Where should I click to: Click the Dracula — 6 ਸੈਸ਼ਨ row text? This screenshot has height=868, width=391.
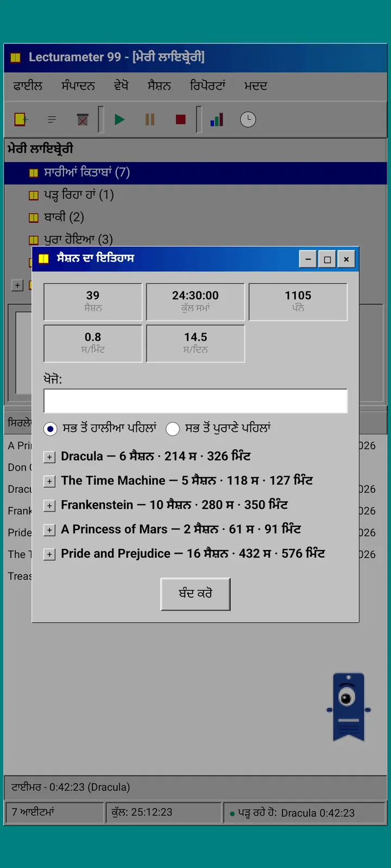(156, 456)
